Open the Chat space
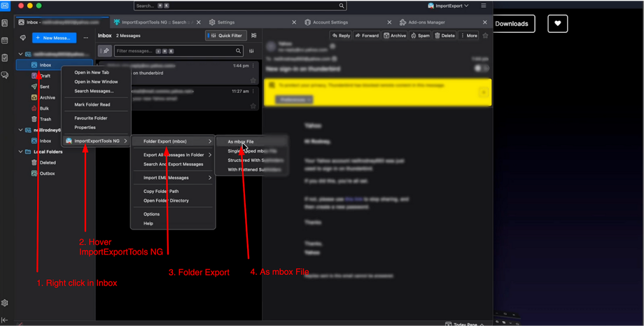 [x=5, y=75]
